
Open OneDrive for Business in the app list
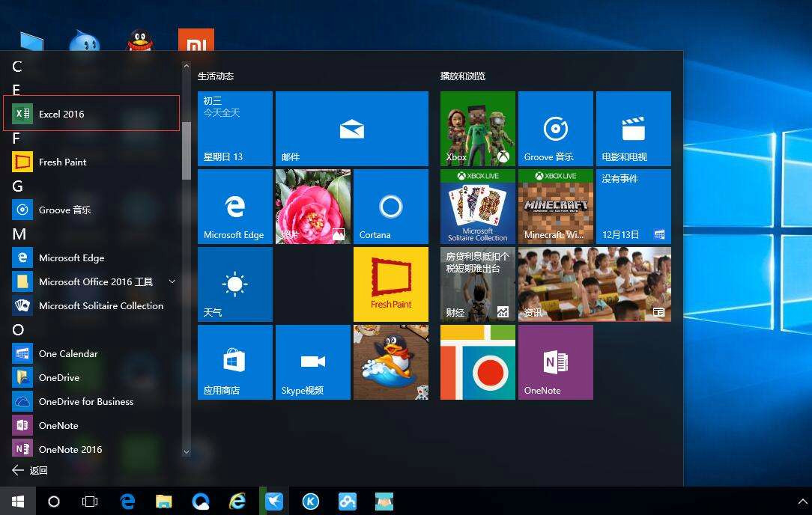click(85, 401)
